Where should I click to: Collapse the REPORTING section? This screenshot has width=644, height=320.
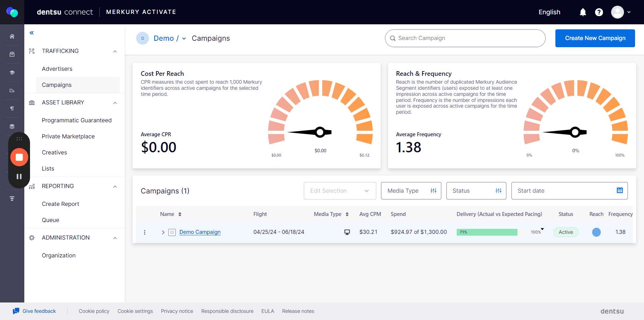tap(115, 187)
